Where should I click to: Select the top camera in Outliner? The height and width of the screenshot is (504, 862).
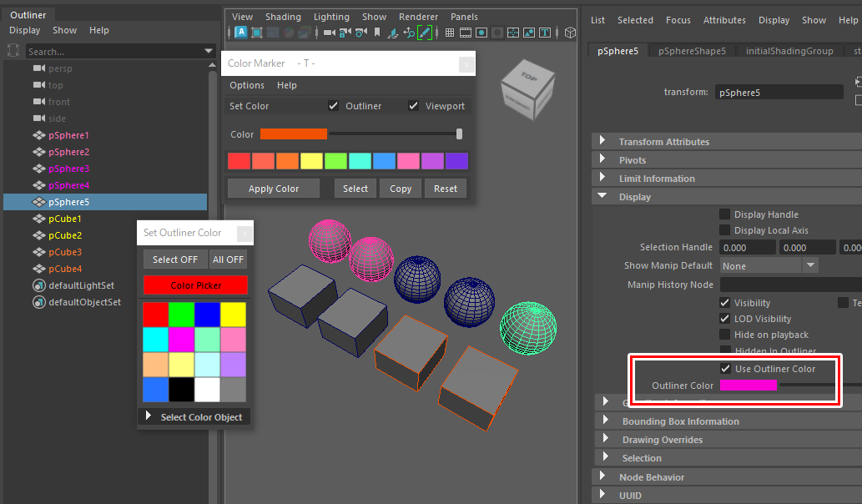pos(56,84)
